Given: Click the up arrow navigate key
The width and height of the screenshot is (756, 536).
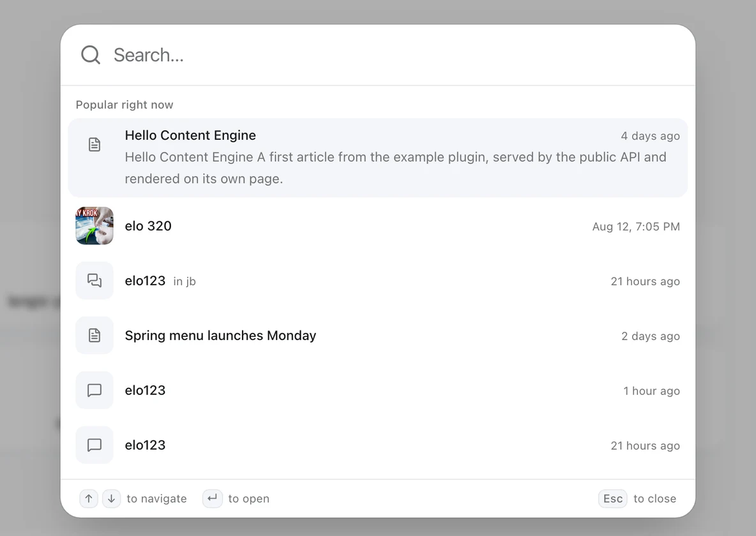Looking at the screenshot, I should 89,499.
